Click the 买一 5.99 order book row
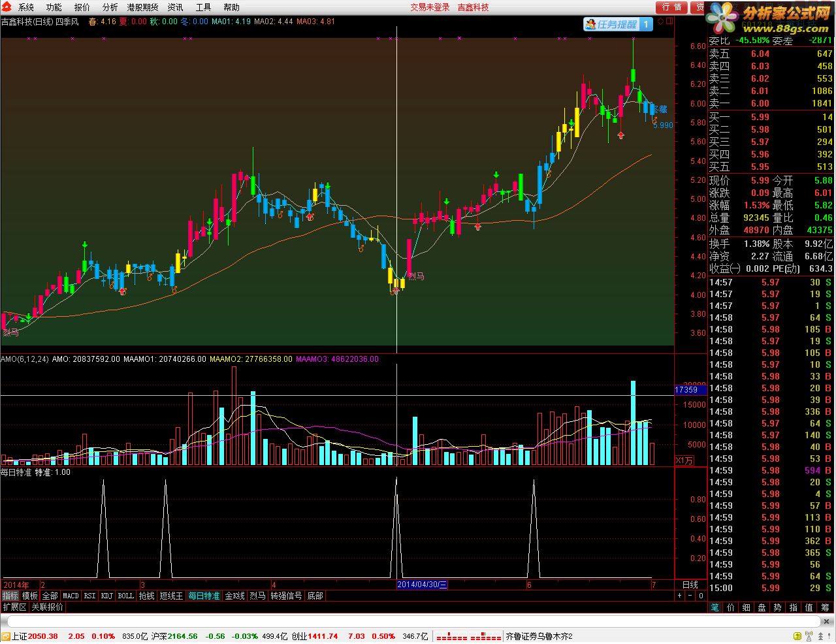This screenshot has width=836, height=644. 771,117
